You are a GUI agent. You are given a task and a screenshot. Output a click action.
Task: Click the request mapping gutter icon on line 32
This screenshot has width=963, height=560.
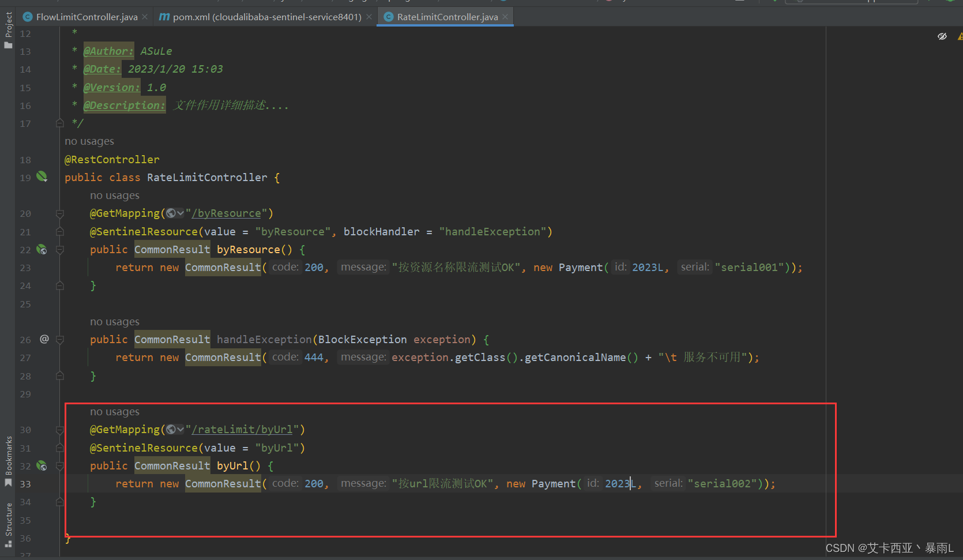(x=42, y=465)
